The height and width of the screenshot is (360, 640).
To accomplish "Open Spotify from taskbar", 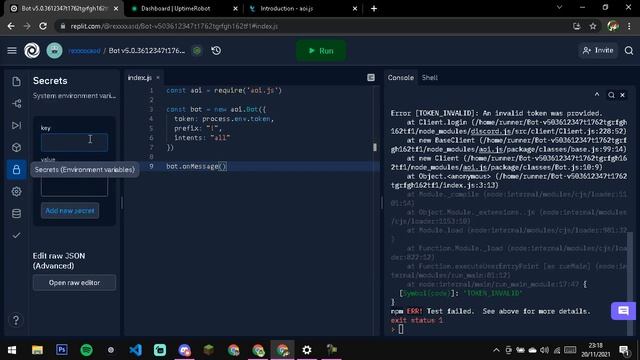I will (x=86, y=350).
